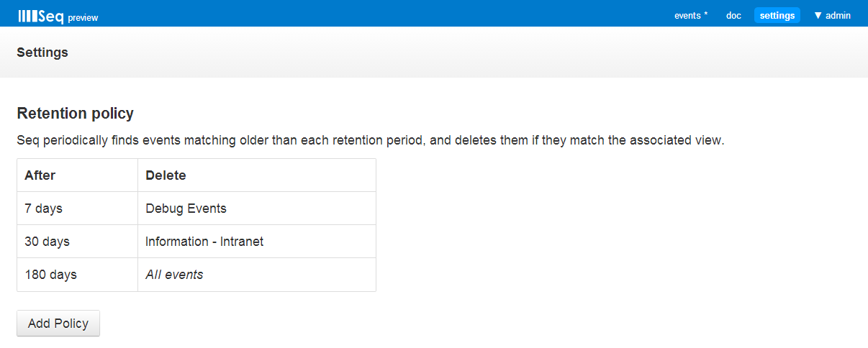The width and height of the screenshot is (868, 348).
Task: Select the highlighted settings tab
Action: click(777, 15)
